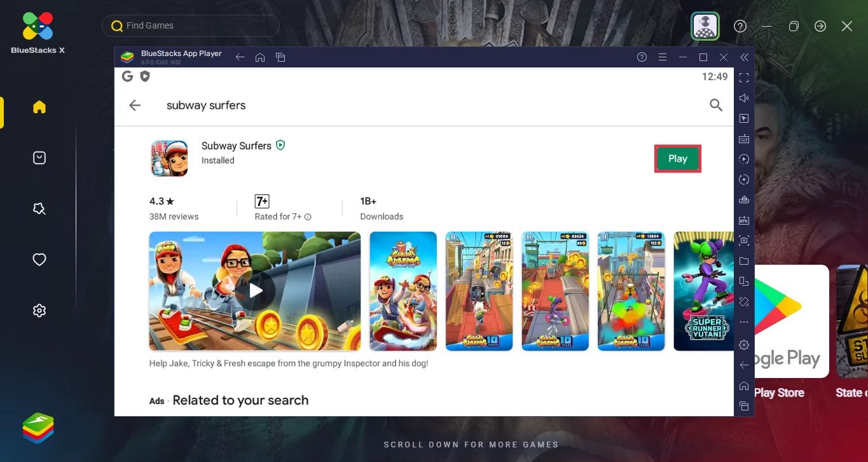Go home via App Player title bar
The width and height of the screenshot is (868, 462).
click(259, 57)
